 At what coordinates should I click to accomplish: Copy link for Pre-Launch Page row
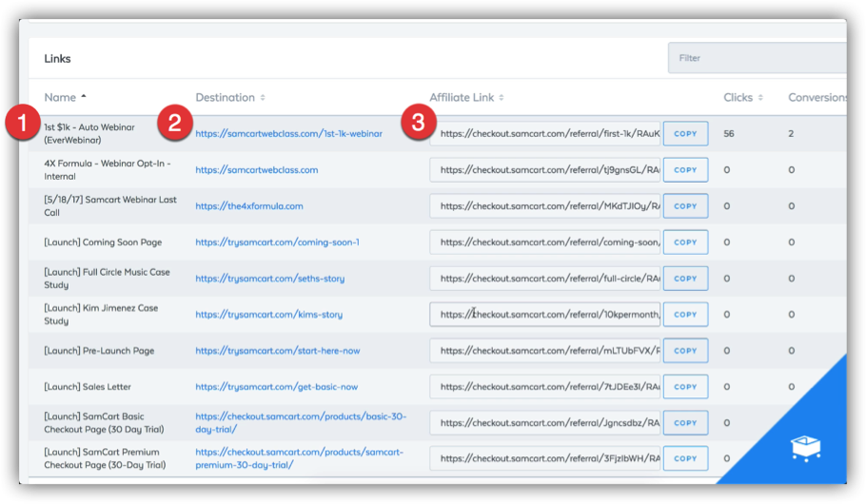click(x=685, y=351)
